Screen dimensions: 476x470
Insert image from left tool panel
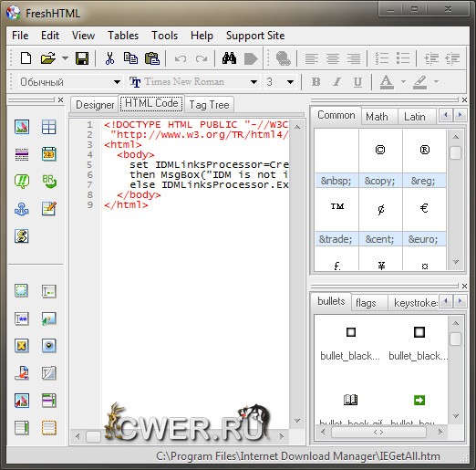tap(22, 127)
